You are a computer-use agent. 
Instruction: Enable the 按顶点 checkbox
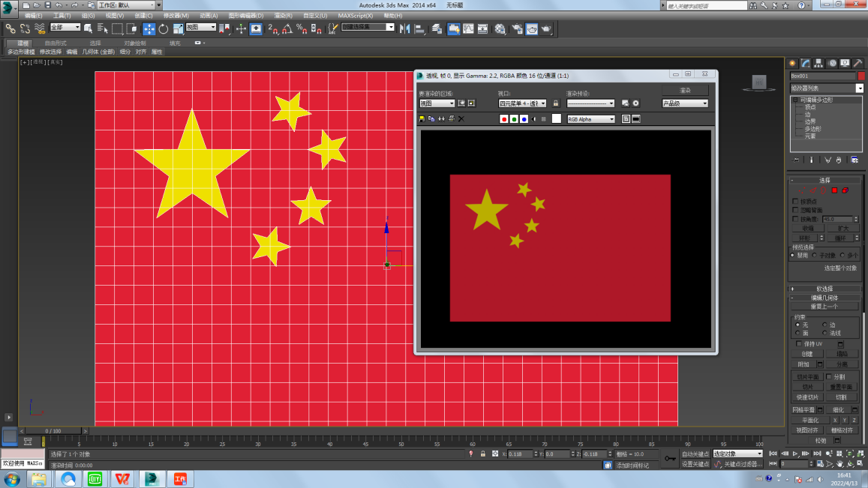(x=795, y=202)
